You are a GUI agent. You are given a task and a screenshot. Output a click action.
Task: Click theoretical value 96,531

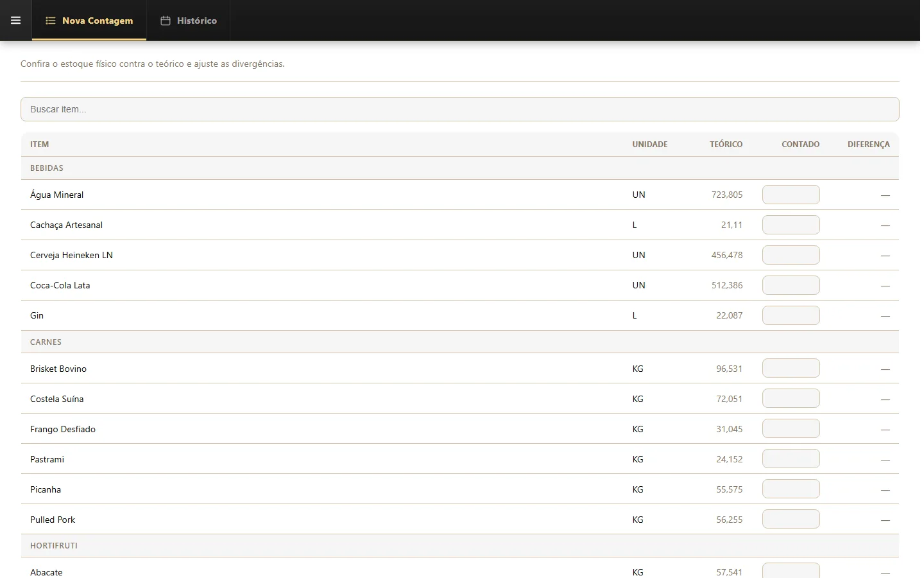pos(729,369)
